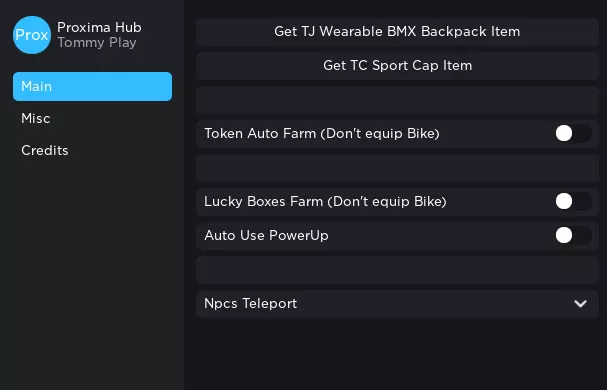Click the Tommy Play subtitle text
Image resolution: width=607 pixels, height=390 pixels.
97,43
